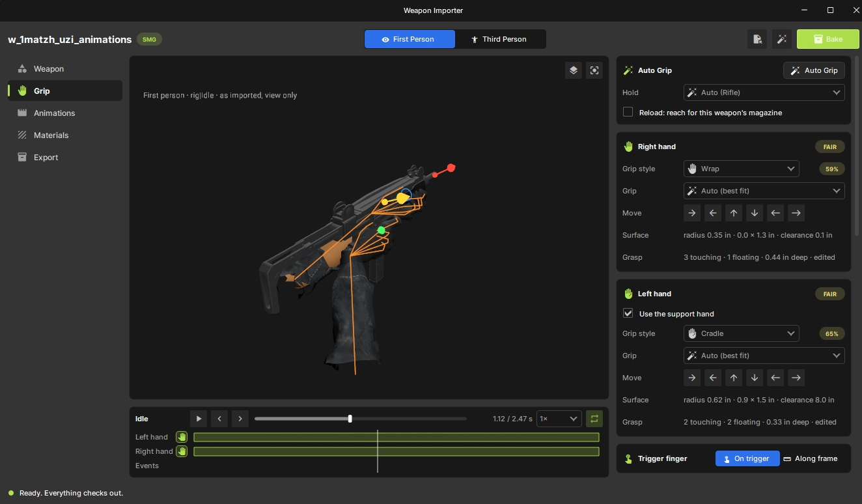This screenshot has width=862, height=504.
Task: Uncheck Use the support hand
Action: [628, 313]
